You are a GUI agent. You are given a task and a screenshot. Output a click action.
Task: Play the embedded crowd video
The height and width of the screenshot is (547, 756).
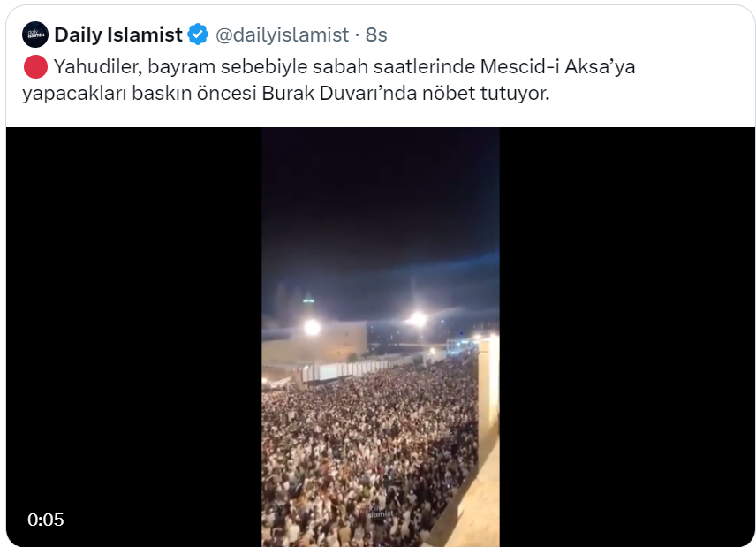381,337
